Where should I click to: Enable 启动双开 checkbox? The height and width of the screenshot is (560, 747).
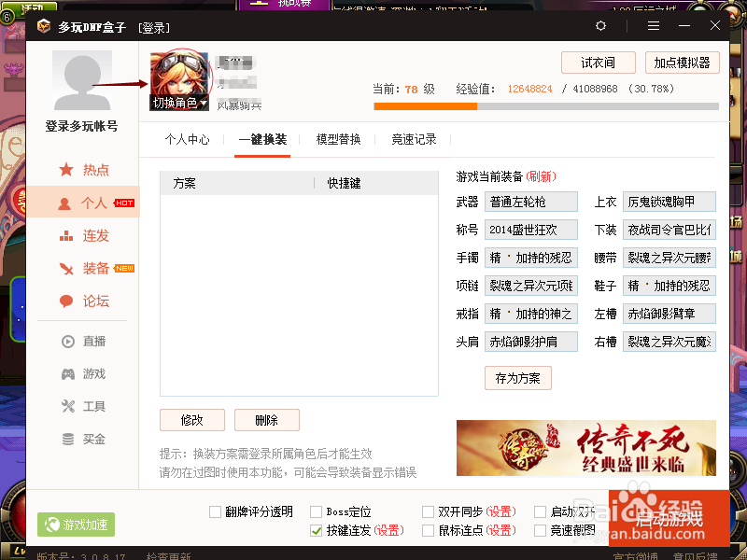(x=540, y=511)
